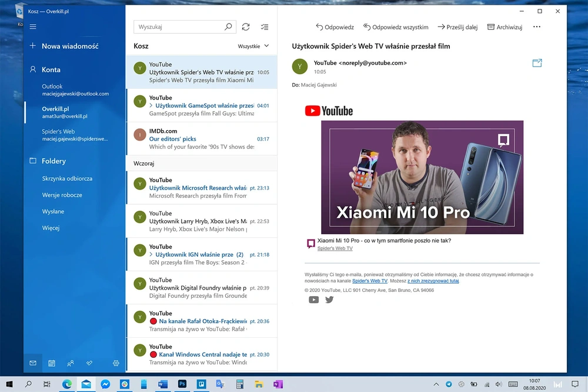Click YouTube icon in email footer

(x=313, y=300)
